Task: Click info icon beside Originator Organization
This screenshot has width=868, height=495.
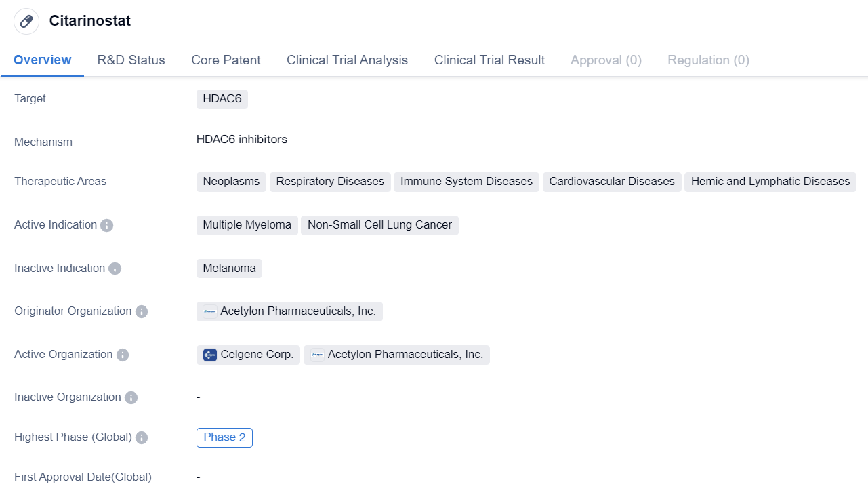Action: tap(142, 311)
